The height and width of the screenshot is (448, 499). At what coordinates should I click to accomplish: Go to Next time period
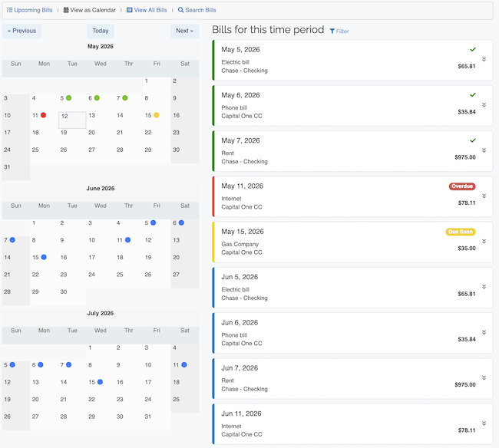point(184,31)
